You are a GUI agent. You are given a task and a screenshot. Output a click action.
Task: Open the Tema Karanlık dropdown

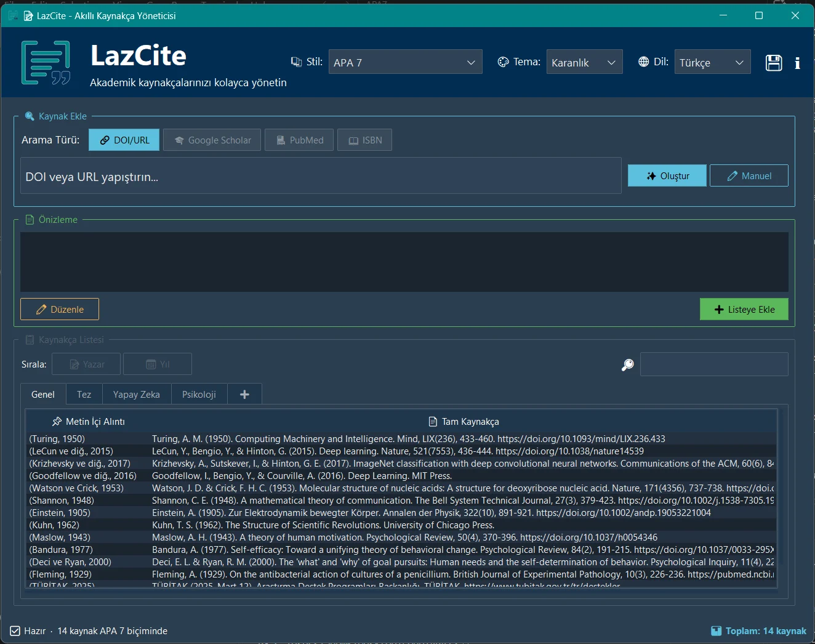(585, 62)
